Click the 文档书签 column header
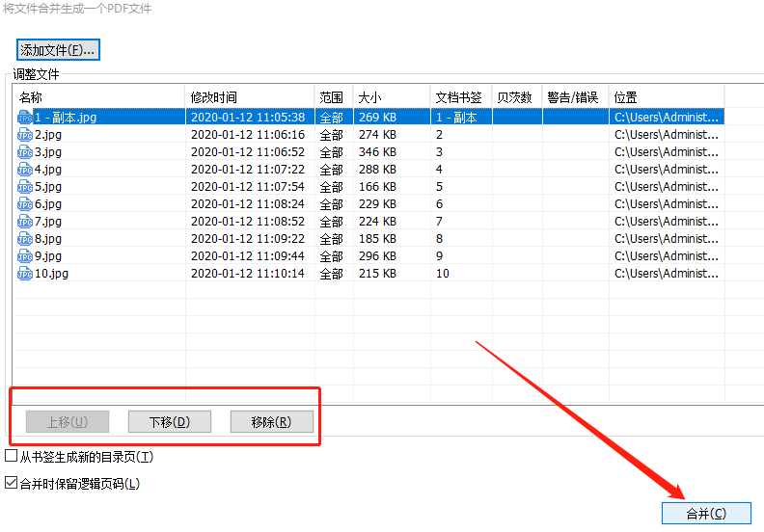This screenshot has width=764, height=532. coord(461,97)
